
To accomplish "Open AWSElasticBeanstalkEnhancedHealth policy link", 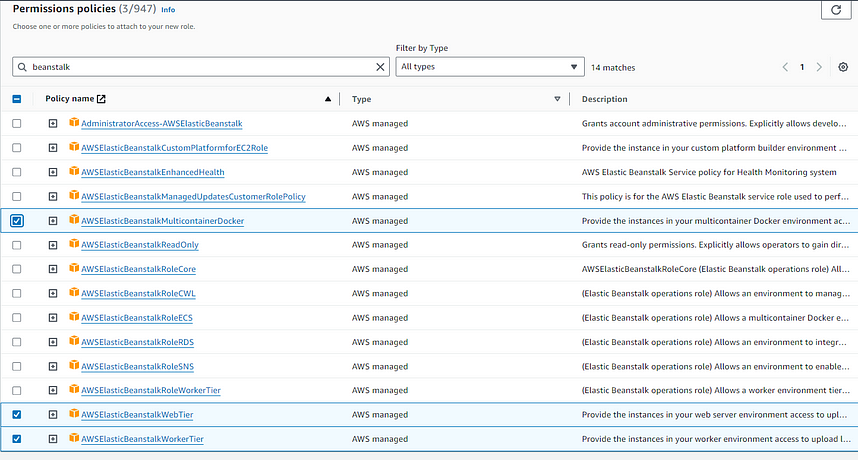I will tap(153, 172).
